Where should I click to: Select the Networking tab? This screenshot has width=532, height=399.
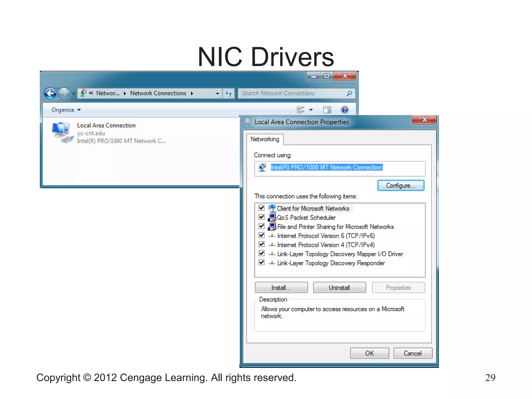click(265, 139)
